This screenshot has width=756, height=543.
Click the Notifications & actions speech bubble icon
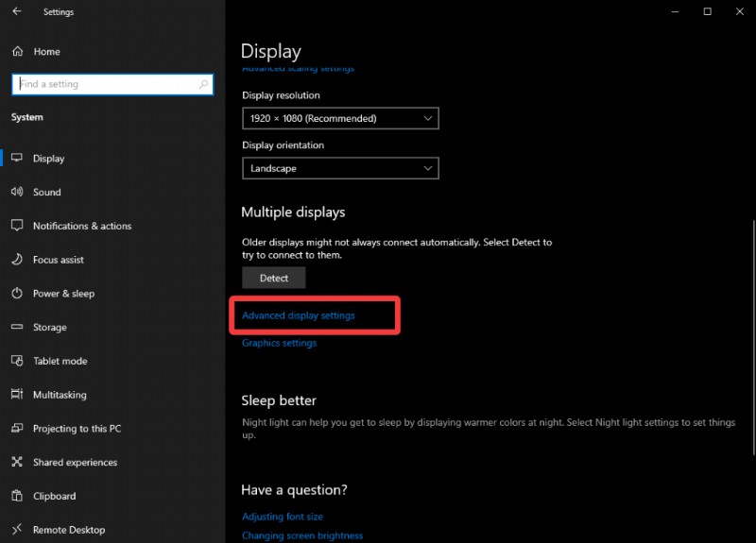point(17,225)
